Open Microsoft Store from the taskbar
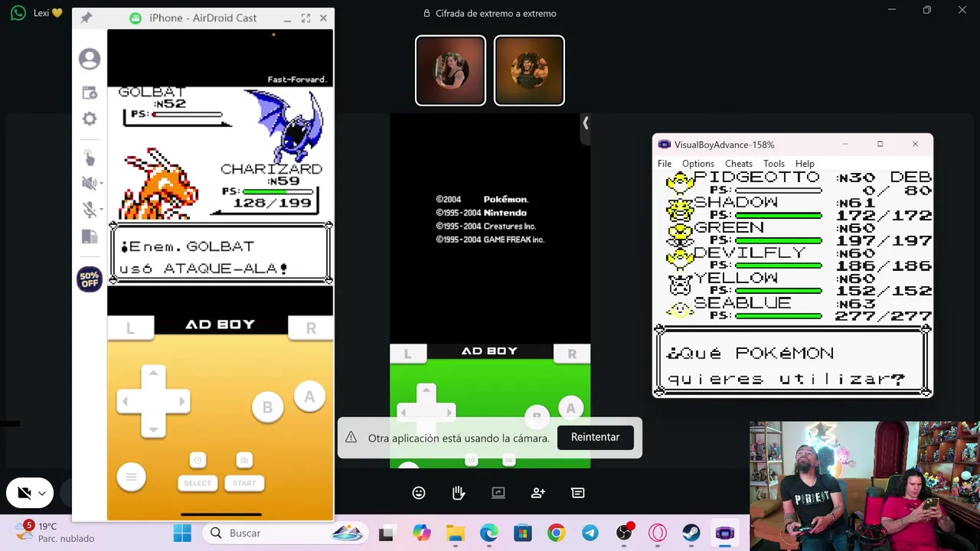Viewport: 980px width, 551px height. [x=522, y=533]
